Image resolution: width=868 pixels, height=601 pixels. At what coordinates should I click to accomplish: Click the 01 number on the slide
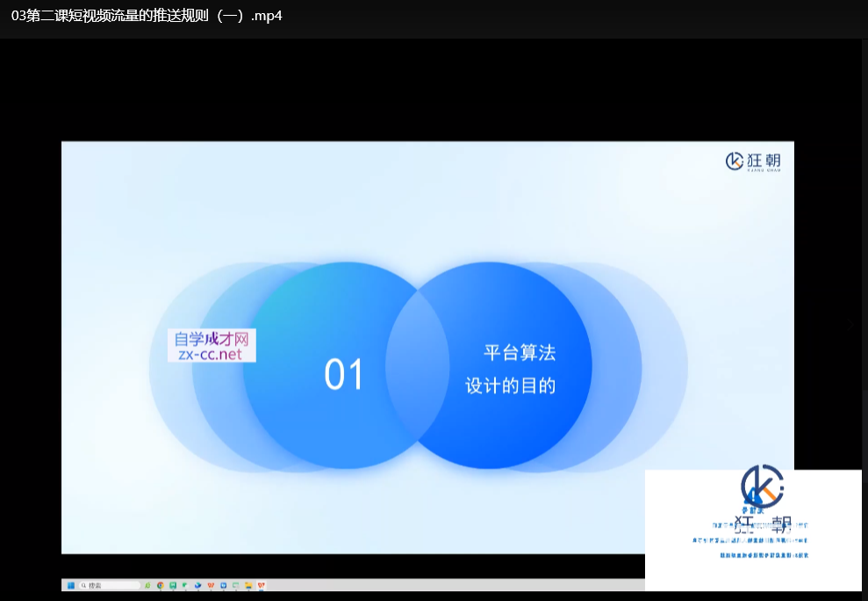[x=343, y=375]
